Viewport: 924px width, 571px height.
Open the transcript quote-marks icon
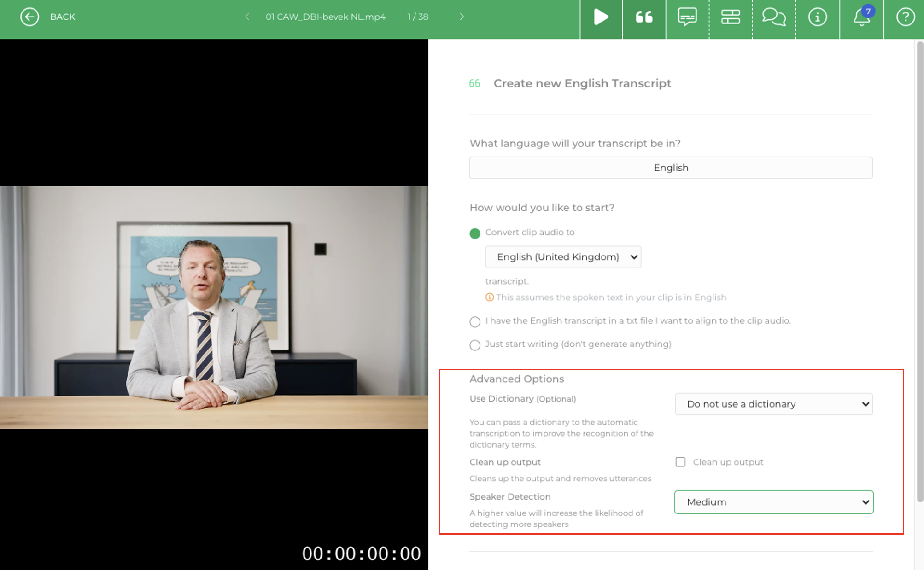tap(644, 17)
